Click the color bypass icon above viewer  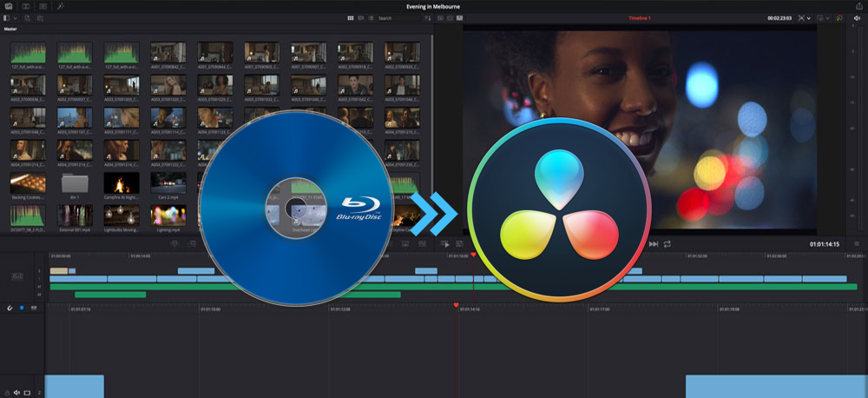point(839,18)
